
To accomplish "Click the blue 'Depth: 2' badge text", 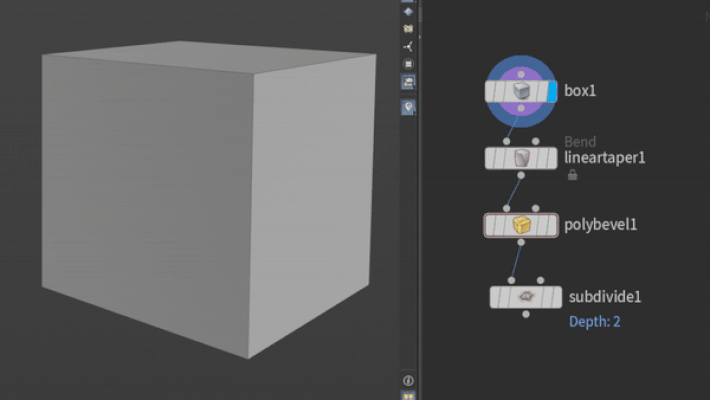I will tap(595, 322).
